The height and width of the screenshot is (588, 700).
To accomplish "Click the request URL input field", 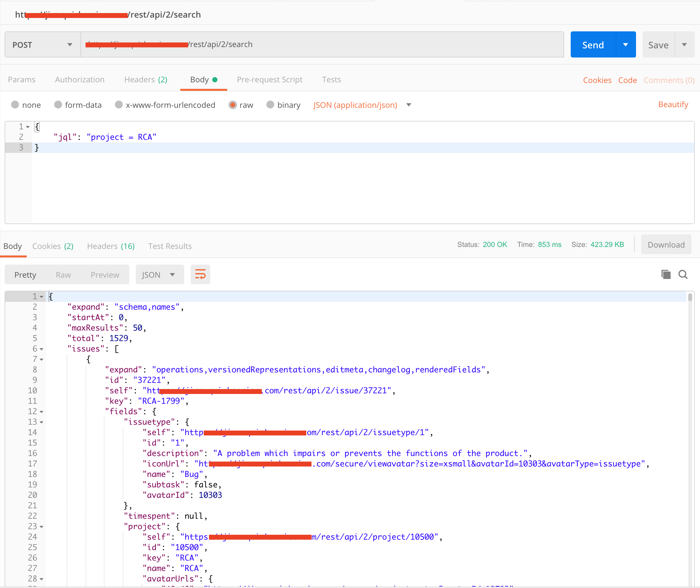I will click(367, 45).
